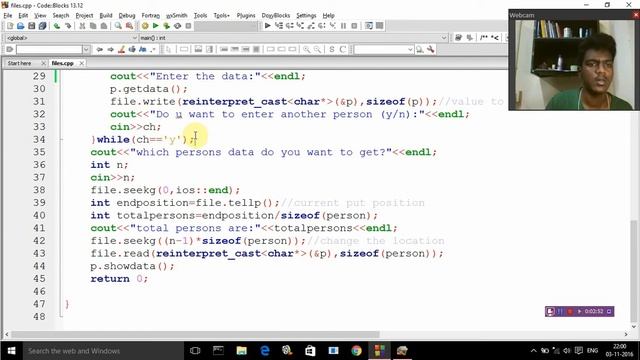Collapse the do-while fold marker at line 34

(61, 140)
